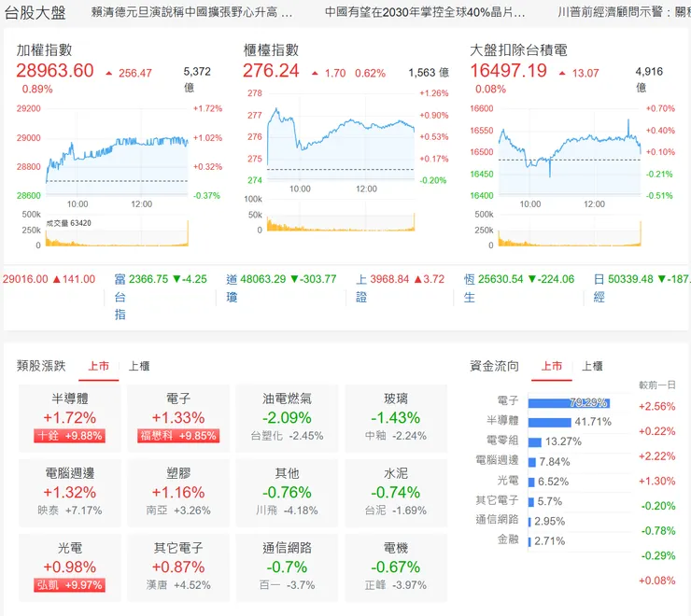Select 上櫃 tab under 資金流向

pos(592,366)
